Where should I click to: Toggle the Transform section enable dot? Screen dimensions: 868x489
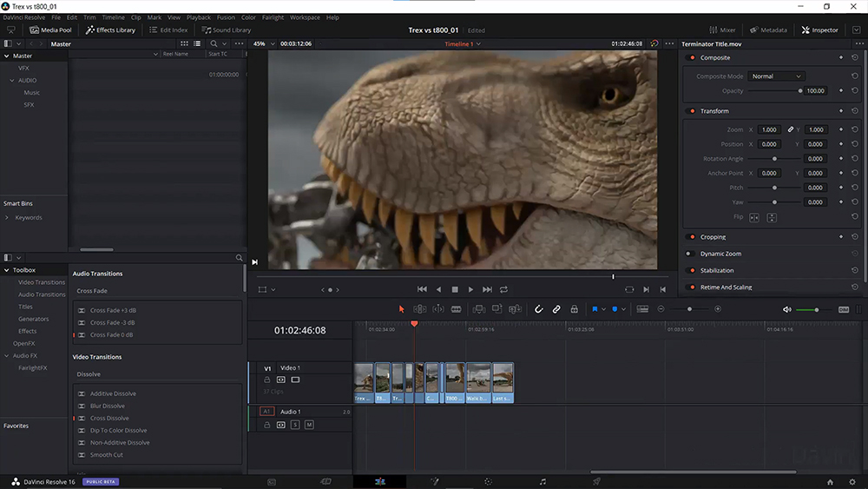tap(692, 111)
